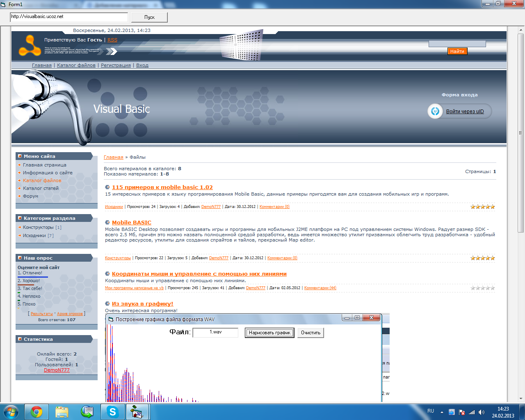Viewport: 525px width, 420px height.
Task: Open Комментарии (0) under 115 примеров
Action: [x=274, y=207]
